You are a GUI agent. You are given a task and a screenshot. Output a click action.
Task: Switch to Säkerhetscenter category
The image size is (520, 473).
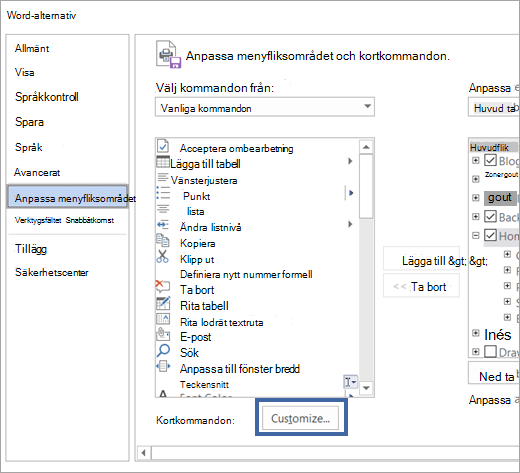(x=52, y=273)
